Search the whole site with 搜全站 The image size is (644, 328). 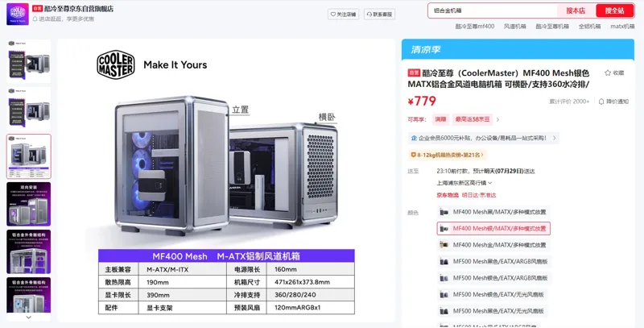click(x=614, y=10)
